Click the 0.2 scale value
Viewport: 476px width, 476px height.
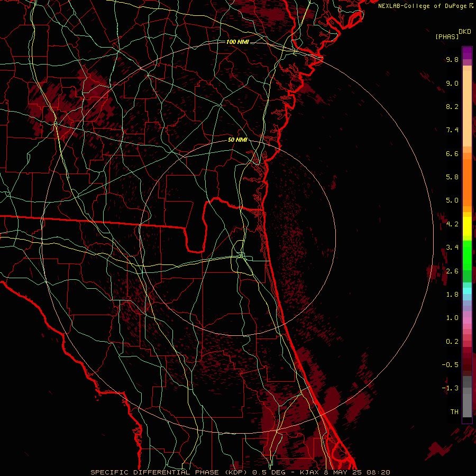tap(452, 342)
